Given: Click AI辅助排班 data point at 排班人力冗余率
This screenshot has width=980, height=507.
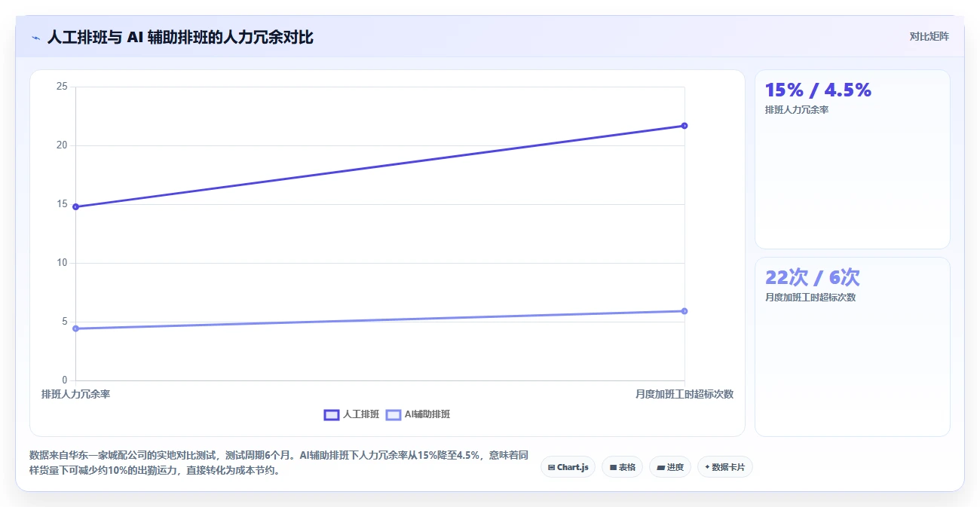Looking at the screenshot, I should click(75, 328).
